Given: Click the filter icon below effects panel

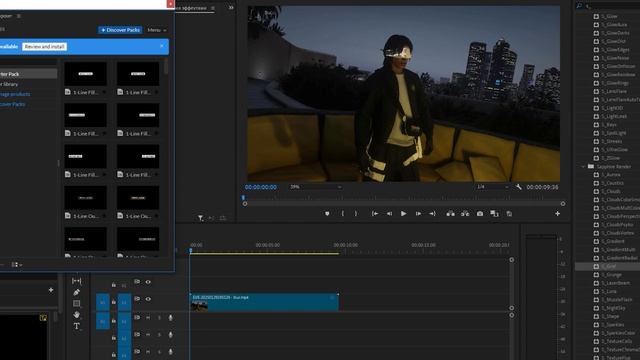Looking at the screenshot, I should tap(200, 218).
